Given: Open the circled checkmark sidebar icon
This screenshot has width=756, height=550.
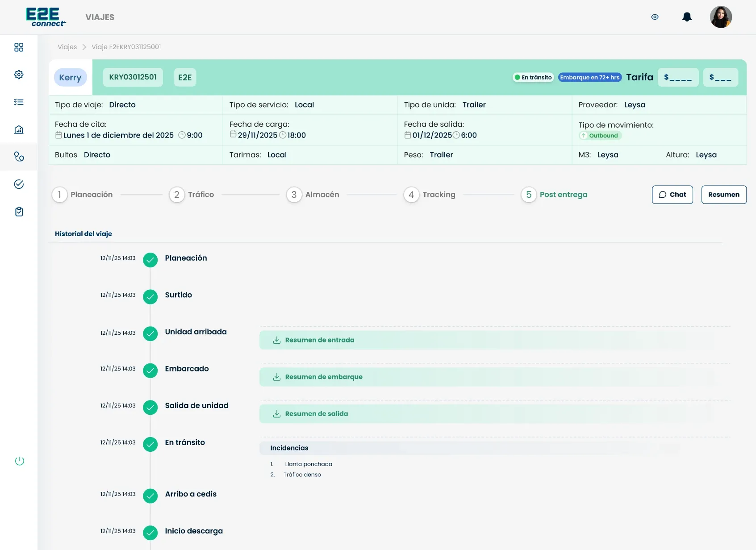Looking at the screenshot, I should coord(19,184).
